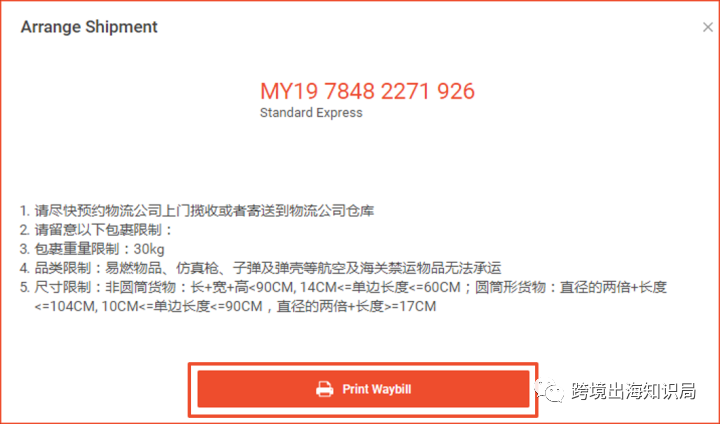Click instruction 3 package weight limit line

92,249
